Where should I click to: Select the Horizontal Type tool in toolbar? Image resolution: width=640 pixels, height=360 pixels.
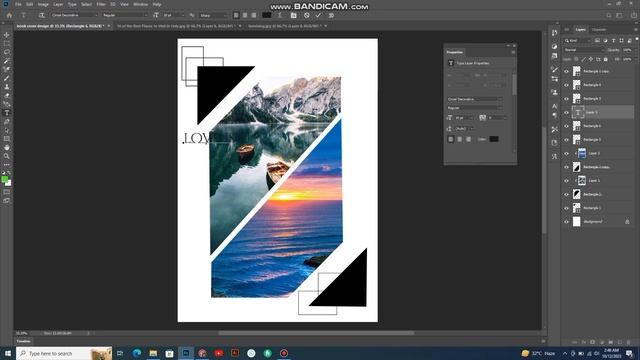coord(7,113)
